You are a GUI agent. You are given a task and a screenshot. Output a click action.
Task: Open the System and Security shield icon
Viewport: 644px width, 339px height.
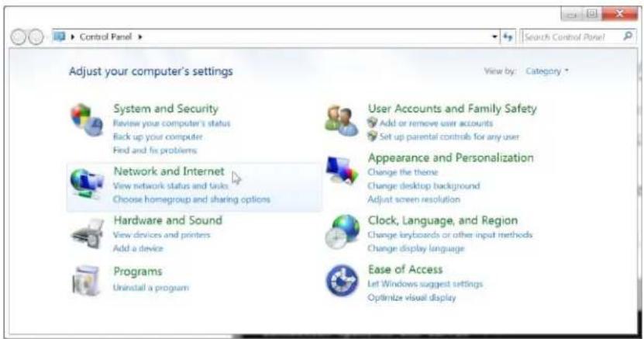87,120
